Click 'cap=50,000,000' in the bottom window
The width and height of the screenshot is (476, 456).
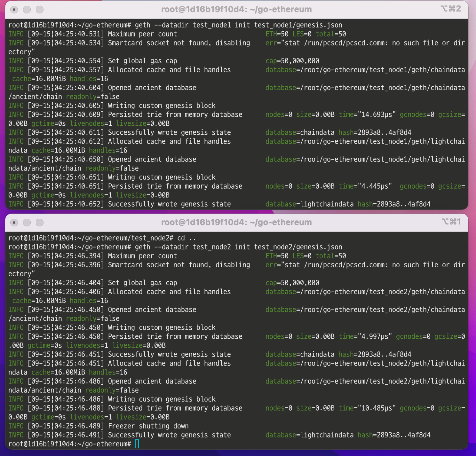(x=292, y=283)
